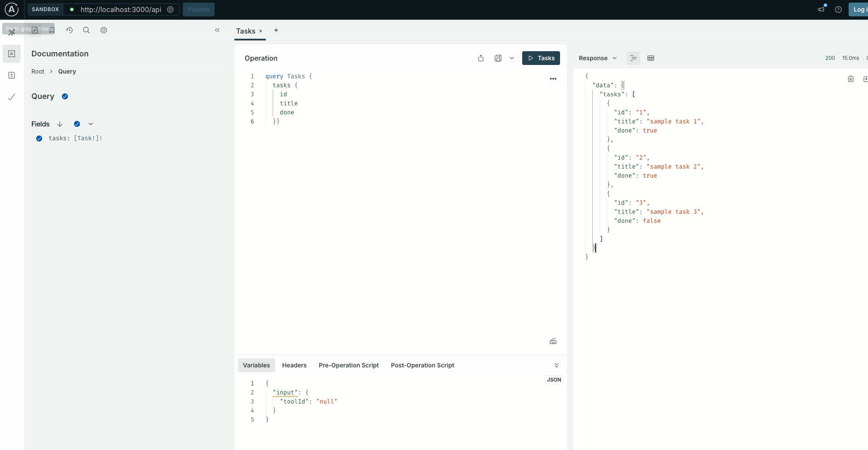Run the Tasks operation button

(x=541, y=58)
